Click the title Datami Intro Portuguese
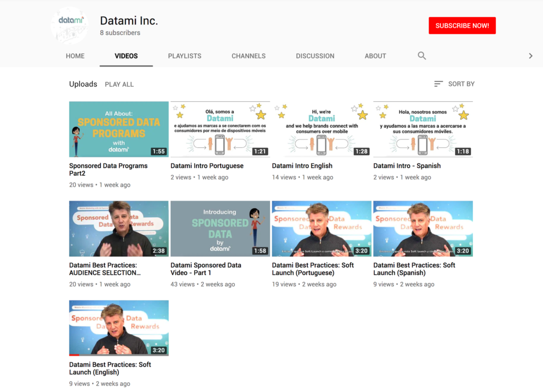543x392 pixels. pos(207,166)
